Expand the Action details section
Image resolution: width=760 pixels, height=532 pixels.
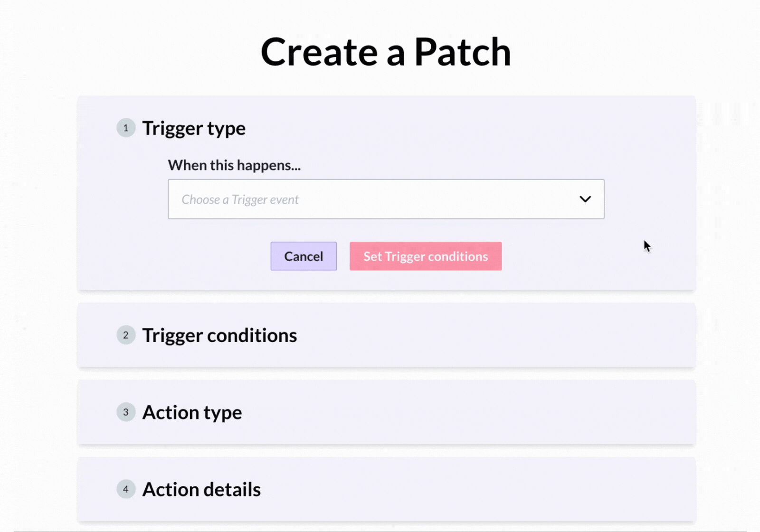[x=201, y=489]
